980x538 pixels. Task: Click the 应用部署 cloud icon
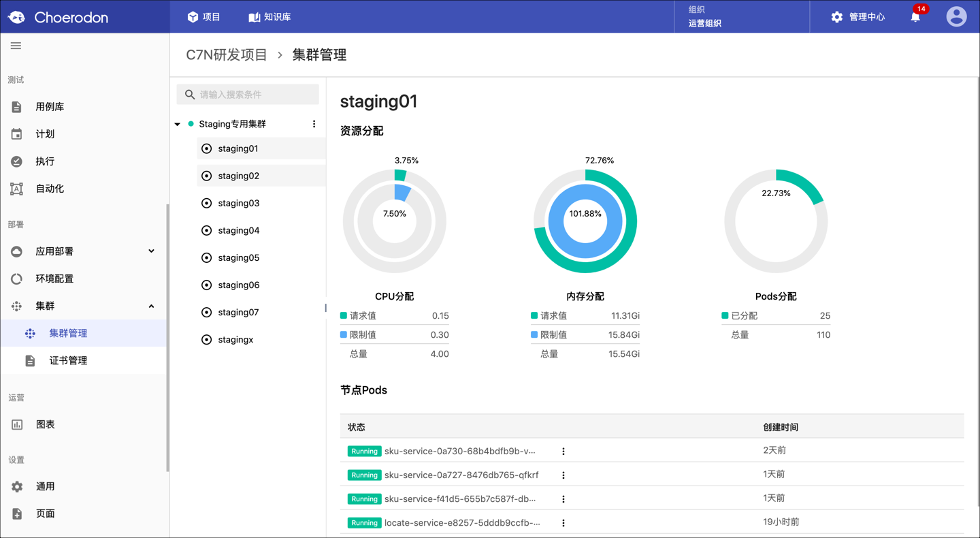(17, 251)
